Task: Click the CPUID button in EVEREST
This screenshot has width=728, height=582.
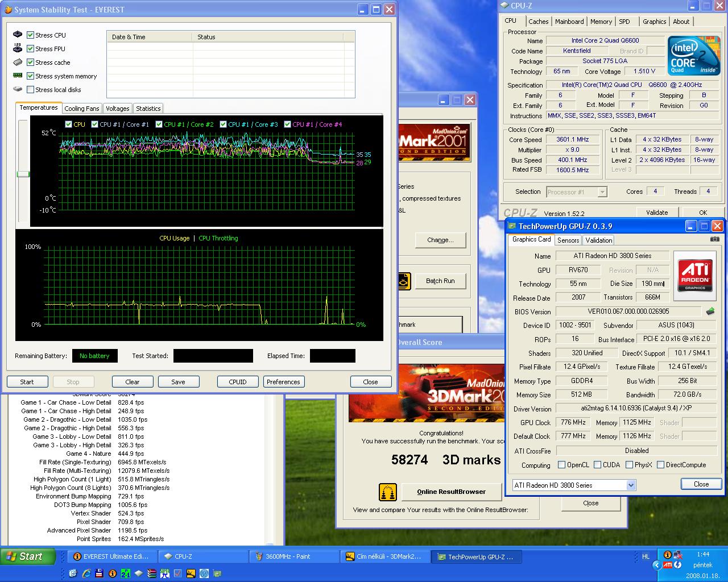Action: (238, 382)
